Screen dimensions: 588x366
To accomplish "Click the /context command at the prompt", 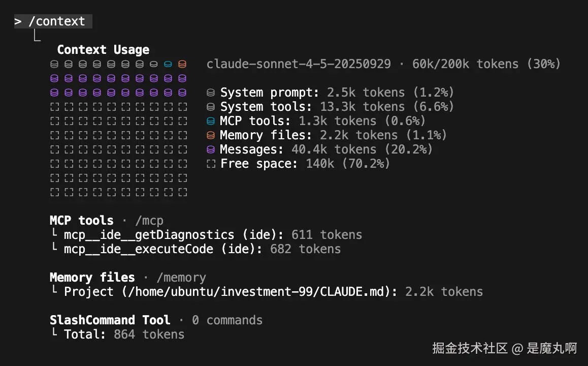I will click(x=56, y=21).
